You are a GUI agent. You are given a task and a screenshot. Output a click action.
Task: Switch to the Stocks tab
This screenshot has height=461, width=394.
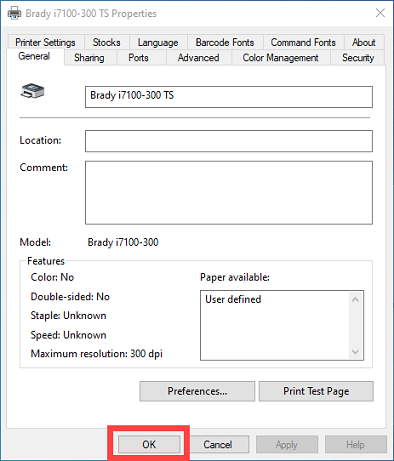click(106, 42)
